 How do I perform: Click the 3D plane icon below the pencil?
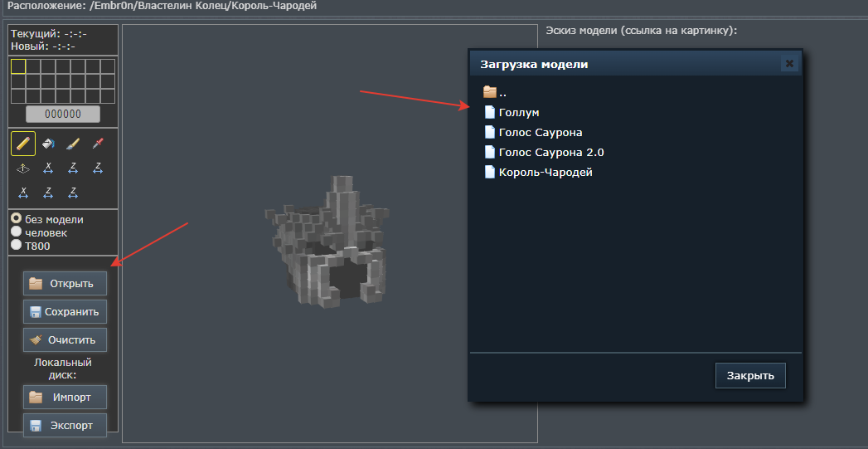(23, 168)
